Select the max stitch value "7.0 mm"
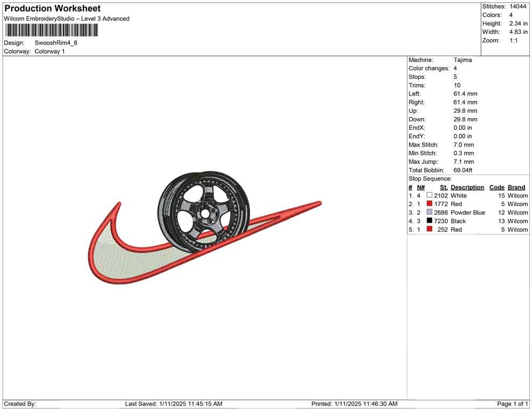Image resolution: width=532 pixels, height=409 pixels. [463, 145]
